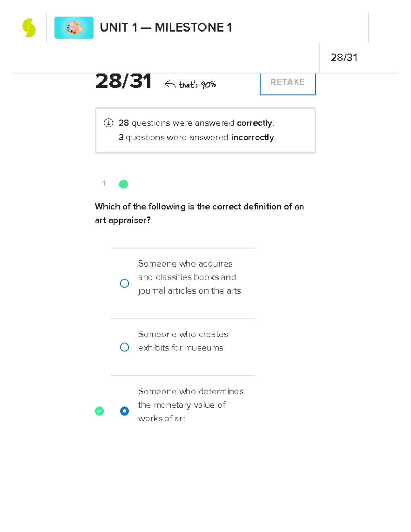
Task: Click the Sophia logo icon
Action: tap(29, 28)
